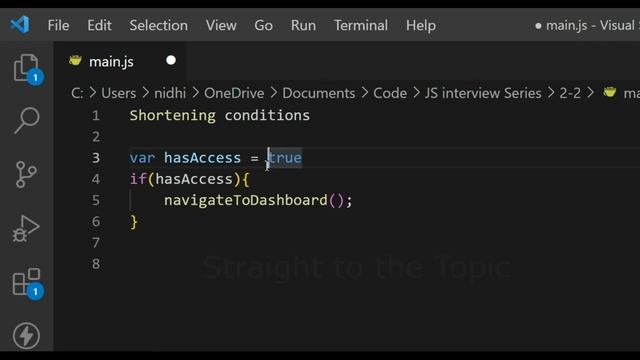Click the Documents breadcrumb segment

point(318,93)
